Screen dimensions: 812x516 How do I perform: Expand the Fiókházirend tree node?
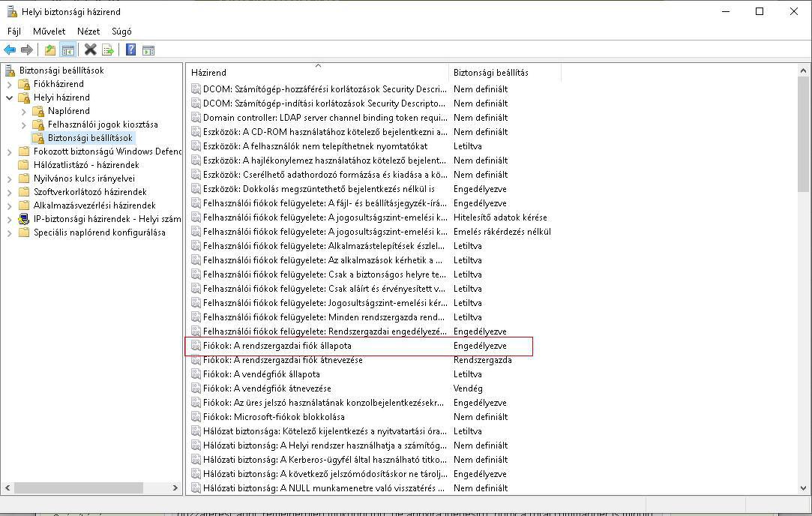[9, 84]
